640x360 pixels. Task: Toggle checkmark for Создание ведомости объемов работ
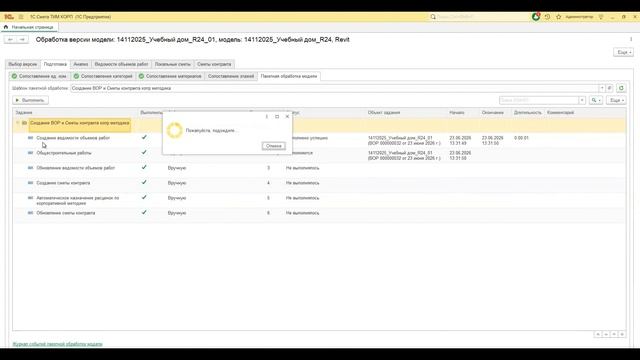click(144, 138)
